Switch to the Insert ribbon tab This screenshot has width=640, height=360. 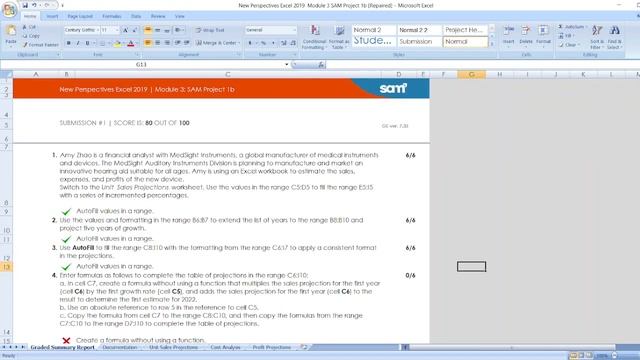(52, 16)
